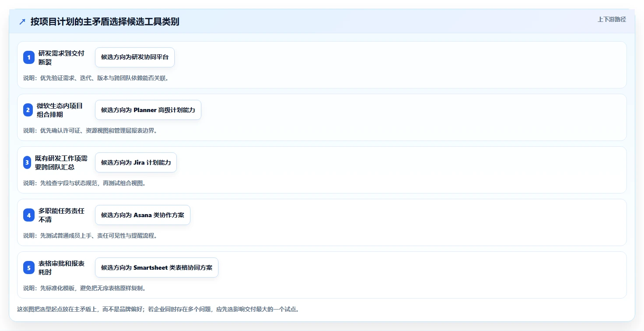644x331 pixels.
Task: Click the heading 研发需求到交付断裂
Action: (61, 57)
